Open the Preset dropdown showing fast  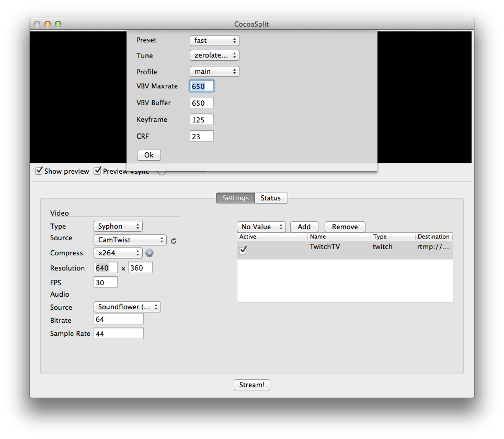coord(214,40)
